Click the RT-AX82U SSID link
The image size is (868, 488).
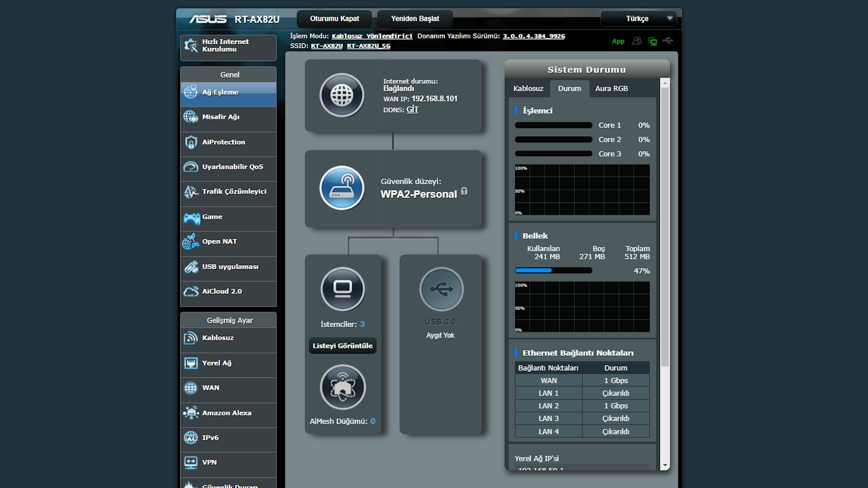(326, 46)
